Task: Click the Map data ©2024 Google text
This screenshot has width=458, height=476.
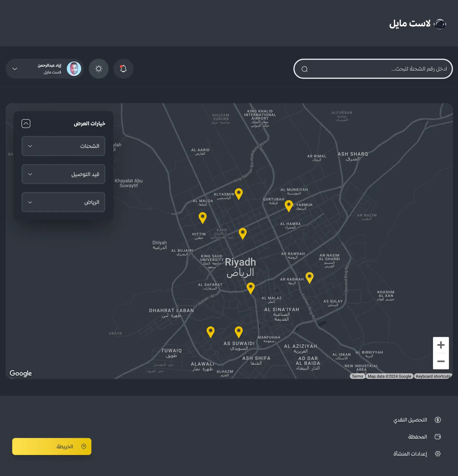Action: 389,376
